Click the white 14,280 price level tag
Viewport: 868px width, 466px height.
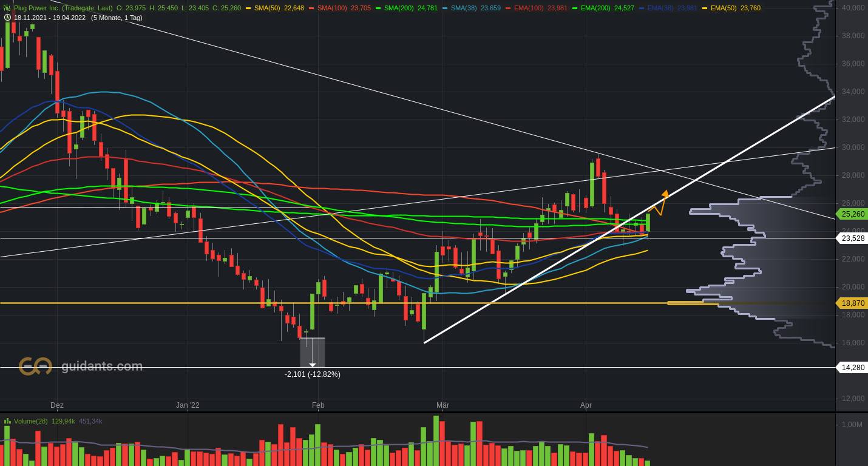point(852,367)
